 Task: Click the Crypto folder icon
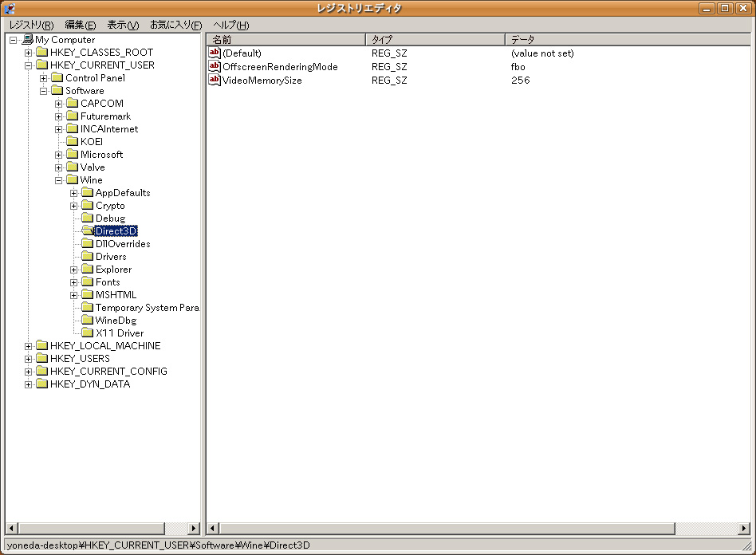tap(87, 206)
